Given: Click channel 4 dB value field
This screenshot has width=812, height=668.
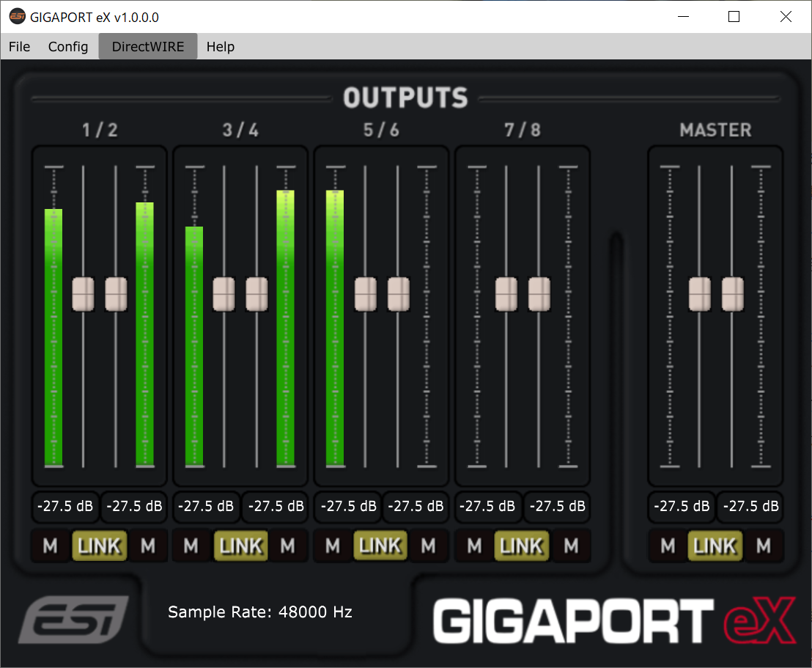Looking at the screenshot, I should [x=276, y=506].
